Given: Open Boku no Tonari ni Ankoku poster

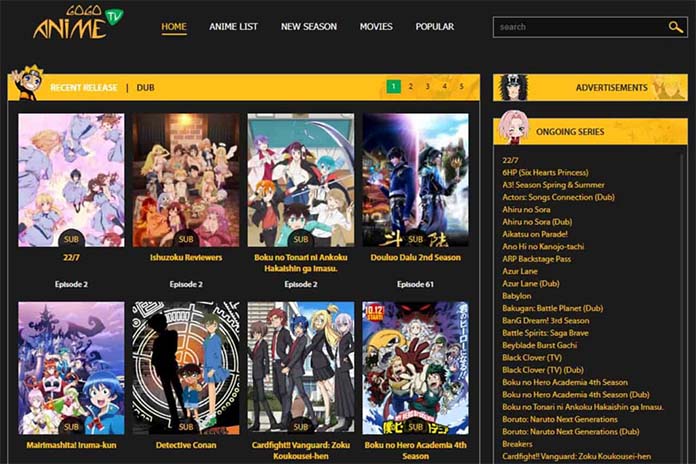Looking at the screenshot, I should [x=301, y=180].
